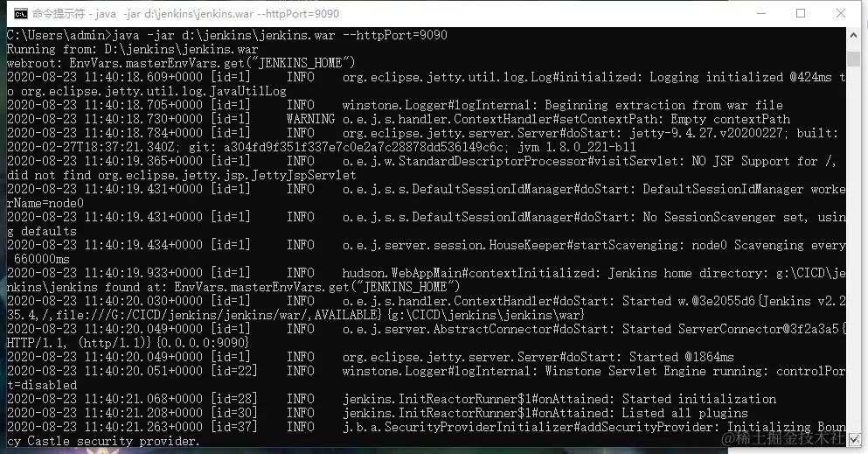Click the class name 'hudson.WebAppMain#contextInitialized:'

tap(471, 272)
